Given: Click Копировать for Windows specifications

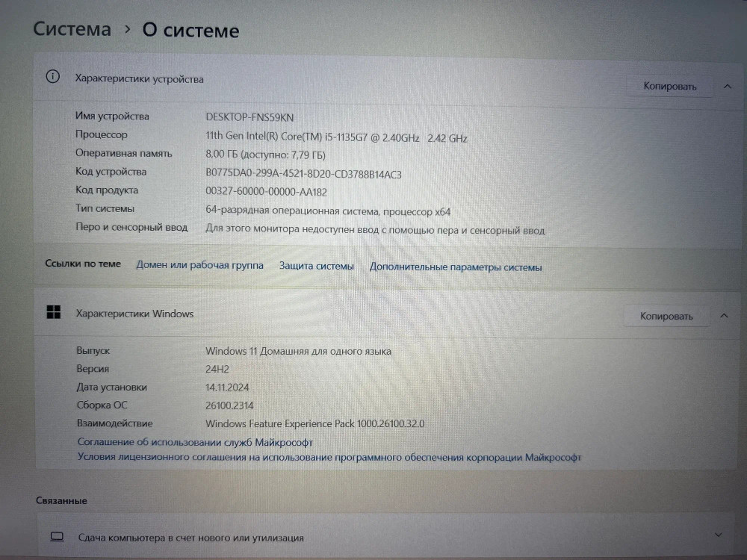Looking at the screenshot, I should [666, 316].
